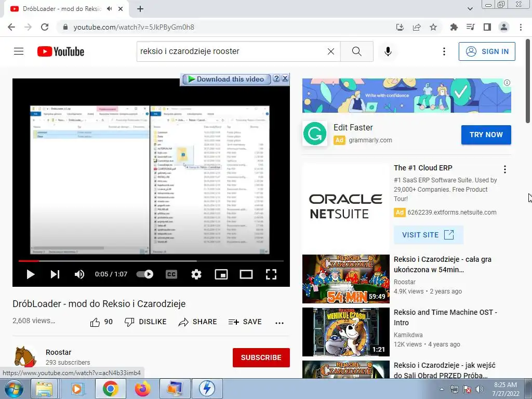Toggle Chrome side panel
Image resolution: width=532 pixels, height=399 pixels.
click(487, 27)
